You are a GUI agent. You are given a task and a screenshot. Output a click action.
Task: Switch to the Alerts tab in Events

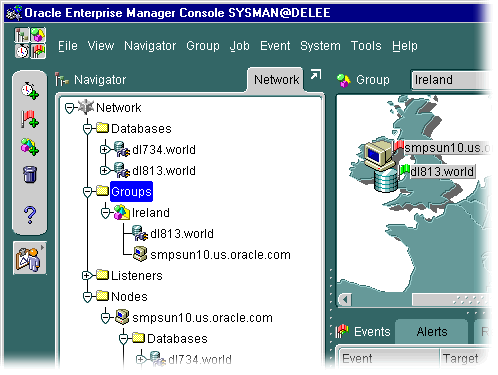pyautogui.click(x=432, y=332)
